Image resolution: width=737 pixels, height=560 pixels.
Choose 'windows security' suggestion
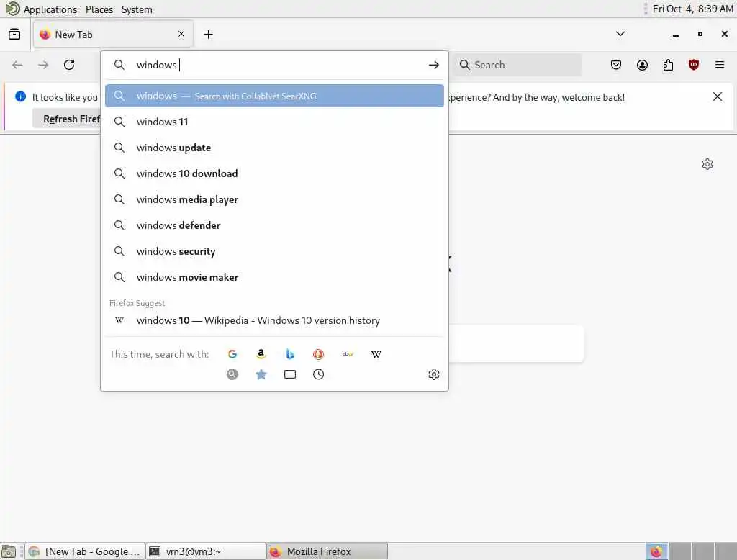click(x=274, y=251)
